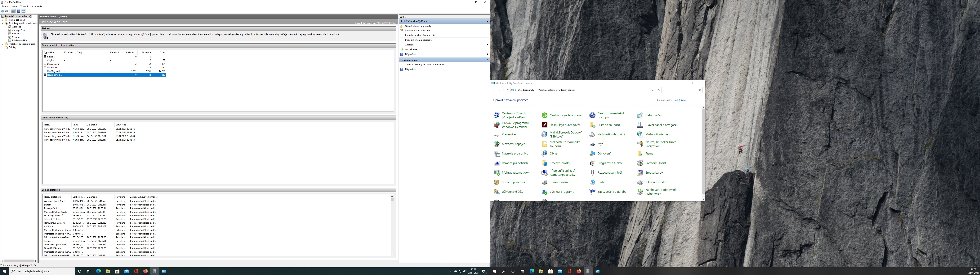980x275 pixels.
Task: Click the refresh button beside Control Panel address bar
Action: tap(658, 90)
